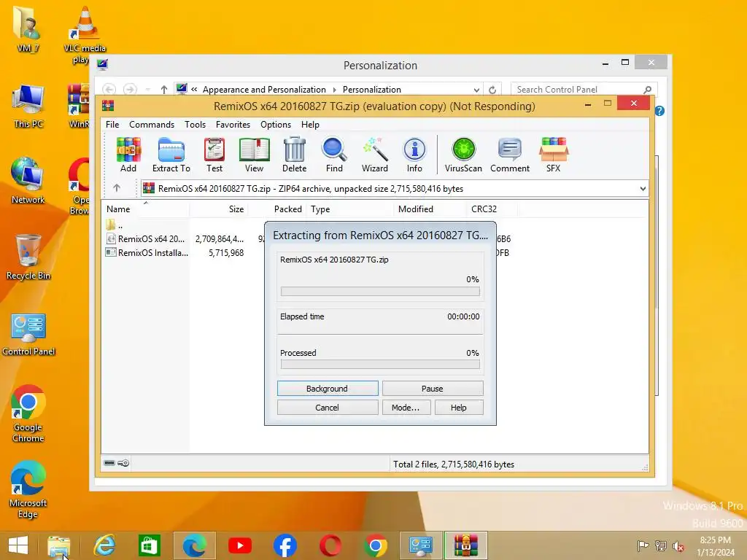Open the Commands menu
747x560 pixels.
click(152, 124)
